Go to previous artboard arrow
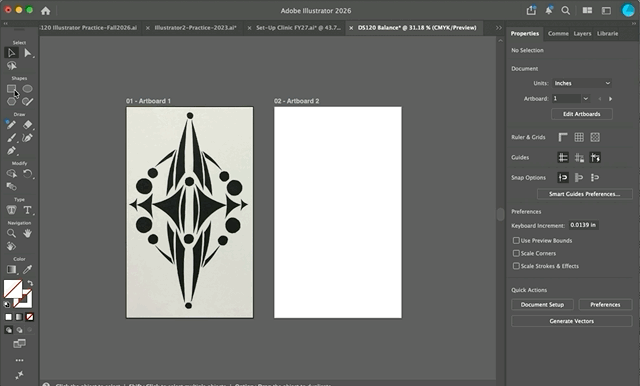The image size is (640, 386). (x=600, y=98)
